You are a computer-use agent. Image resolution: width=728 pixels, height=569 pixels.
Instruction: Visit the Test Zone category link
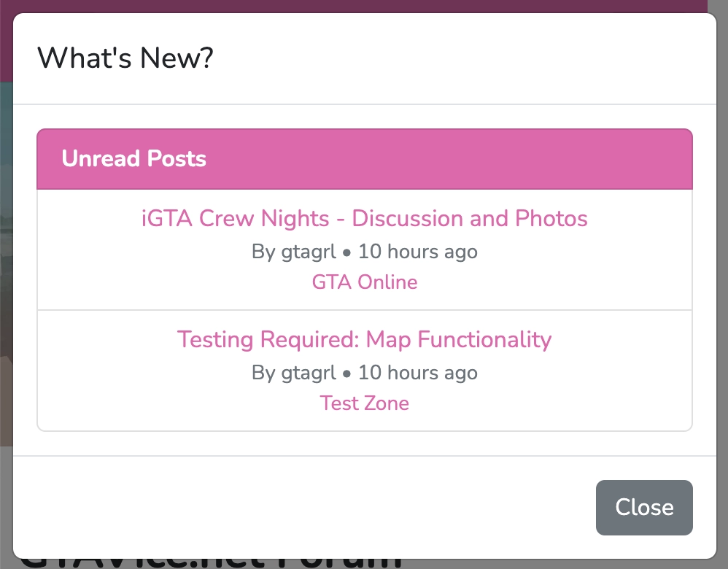[x=364, y=403]
